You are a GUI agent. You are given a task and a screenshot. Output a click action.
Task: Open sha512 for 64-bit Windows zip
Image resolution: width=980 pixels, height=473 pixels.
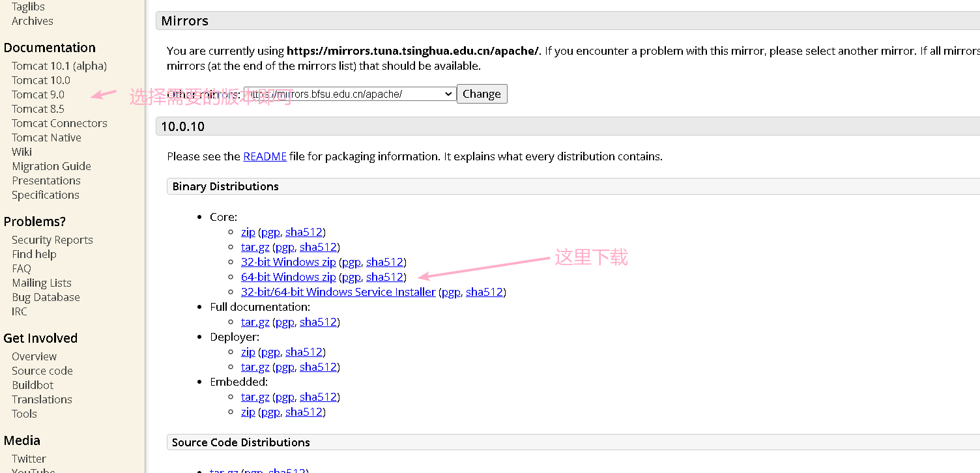(384, 277)
